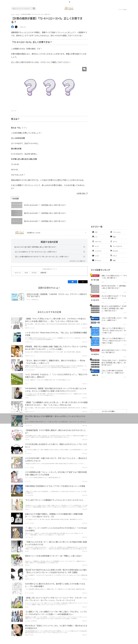Click the ダイエット scale icon
The height and width of the screenshot is (644, 138).
[93, 260]
